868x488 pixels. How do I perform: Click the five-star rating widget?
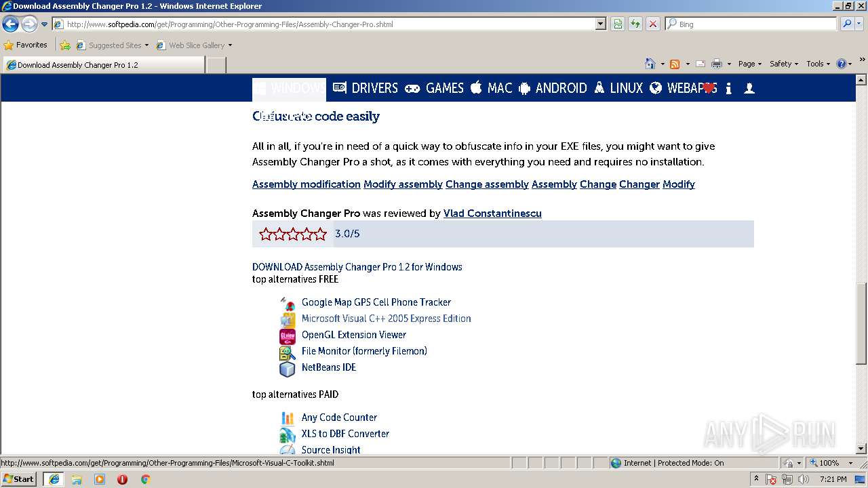click(293, 234)
